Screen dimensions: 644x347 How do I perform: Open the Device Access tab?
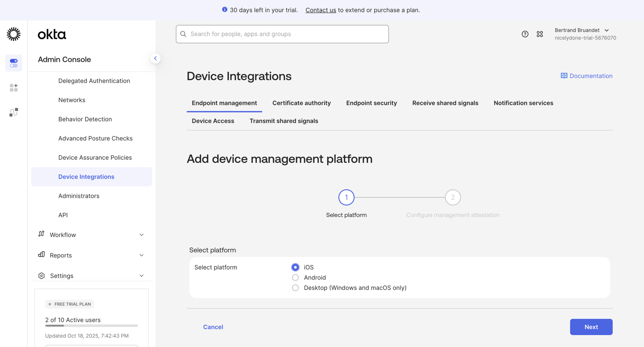click(x=213, y=121)
